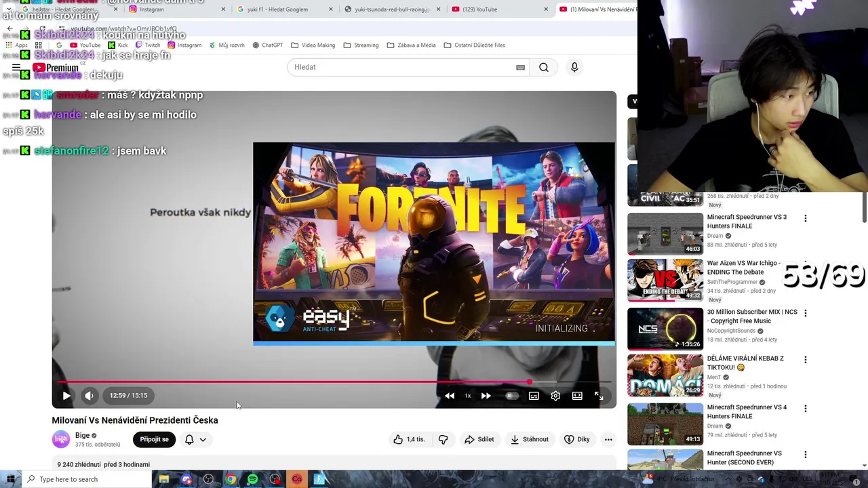Open File Explorer from the taskbar
Image resolution: width=868 pixels, height=488 pixels.
point(163,479)
